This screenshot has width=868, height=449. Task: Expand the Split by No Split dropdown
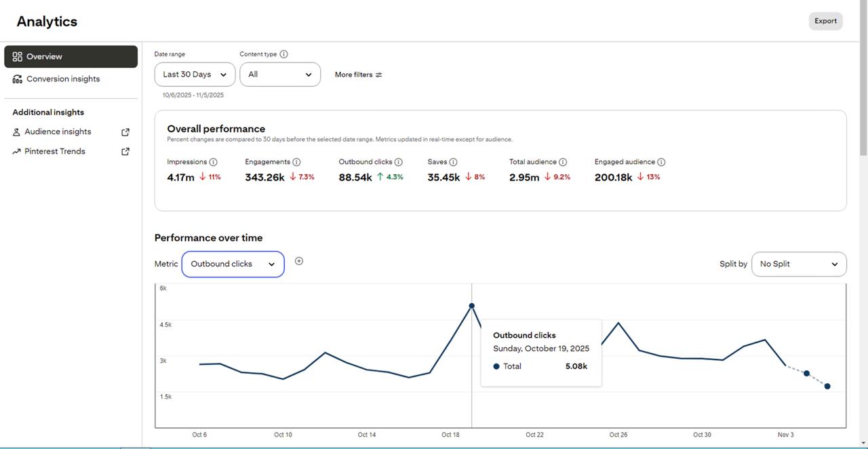799,264
